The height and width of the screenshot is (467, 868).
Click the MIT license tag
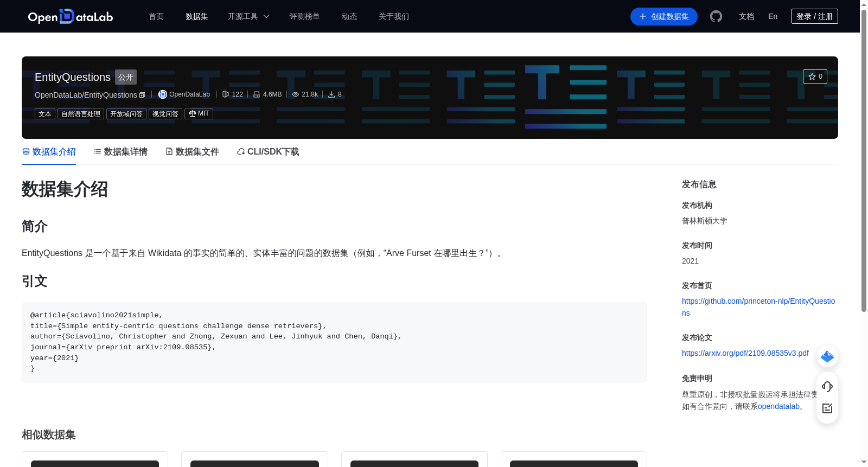coord(199,114)
